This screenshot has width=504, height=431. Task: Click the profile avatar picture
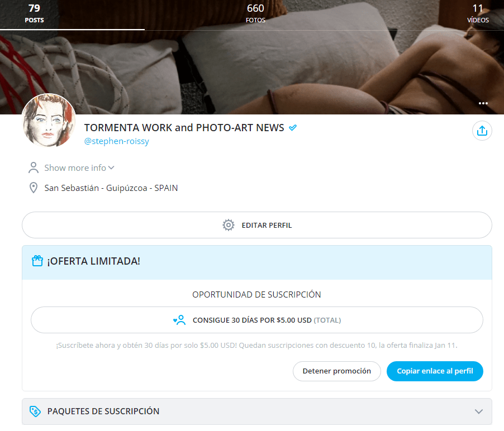[49, 121]
